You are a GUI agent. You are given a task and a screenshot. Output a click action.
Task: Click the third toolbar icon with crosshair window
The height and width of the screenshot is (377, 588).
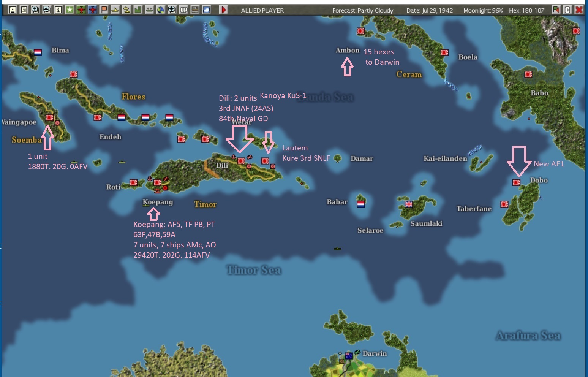35,10
